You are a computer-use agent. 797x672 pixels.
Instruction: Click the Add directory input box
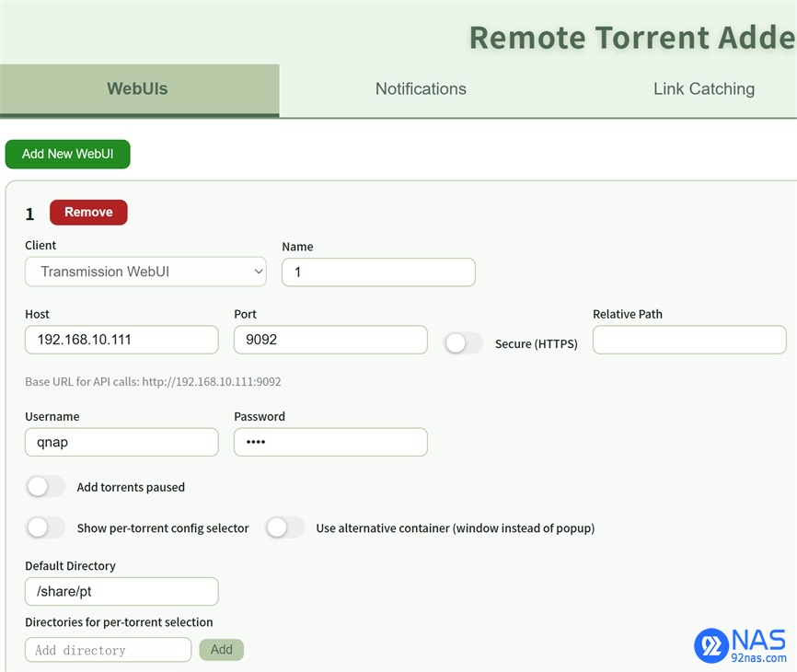[109, 650]
